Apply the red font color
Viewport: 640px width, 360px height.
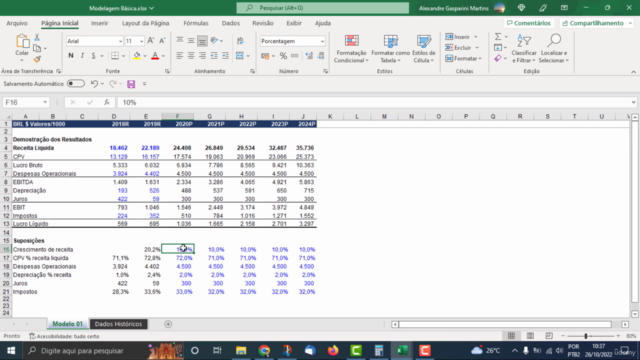[155, 56]
